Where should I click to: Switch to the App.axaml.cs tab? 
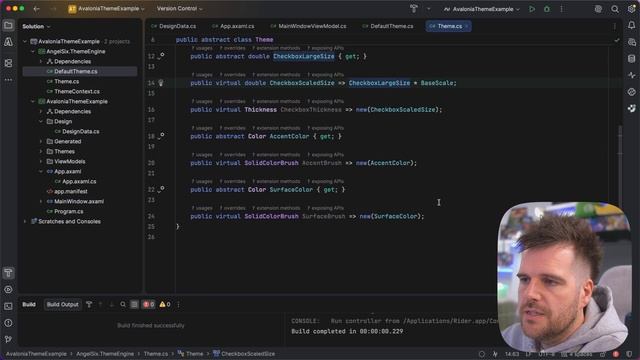[x=233, y=26]
